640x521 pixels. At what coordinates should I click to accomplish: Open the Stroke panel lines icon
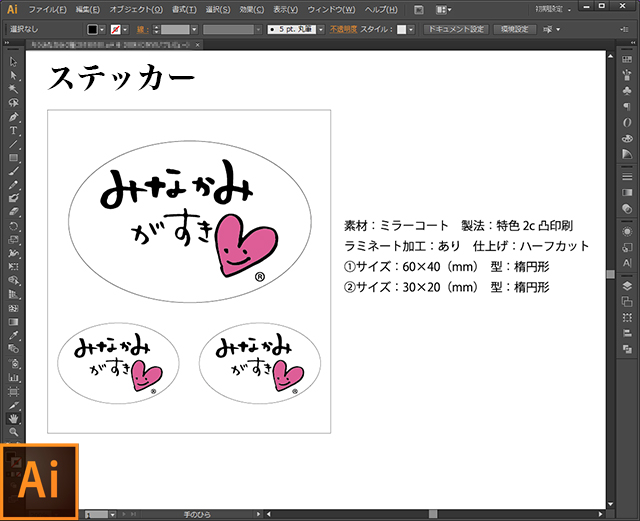[x=627, y=176]
